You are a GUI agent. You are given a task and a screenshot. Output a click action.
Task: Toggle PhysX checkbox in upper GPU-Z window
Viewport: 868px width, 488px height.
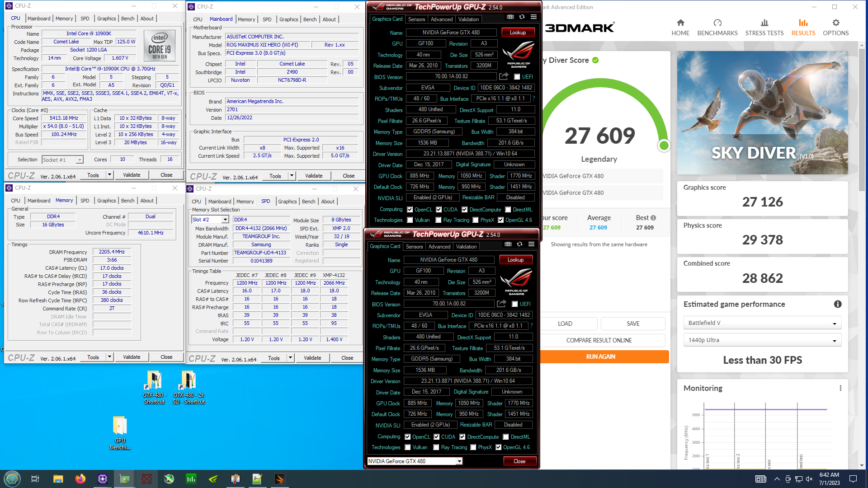475,220
